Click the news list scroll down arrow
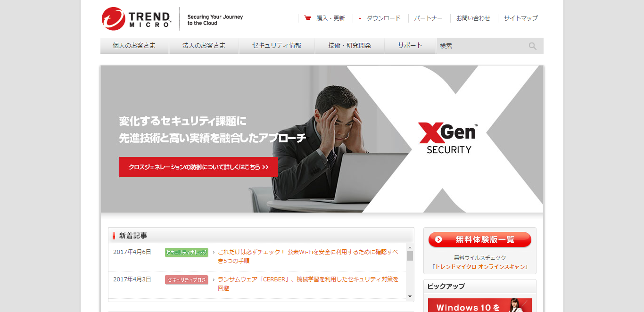The height and width of the screenshot is (312, 644). point(410,296)
